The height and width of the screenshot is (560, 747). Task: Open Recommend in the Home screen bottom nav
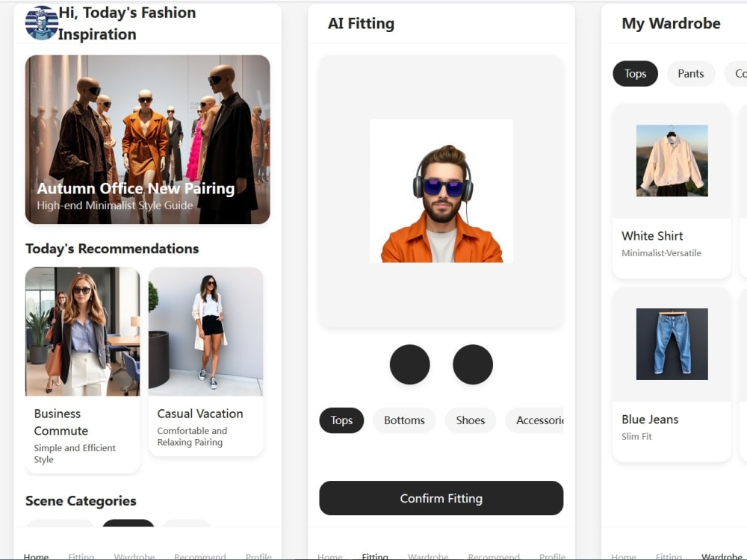click(x=200, y=556)
